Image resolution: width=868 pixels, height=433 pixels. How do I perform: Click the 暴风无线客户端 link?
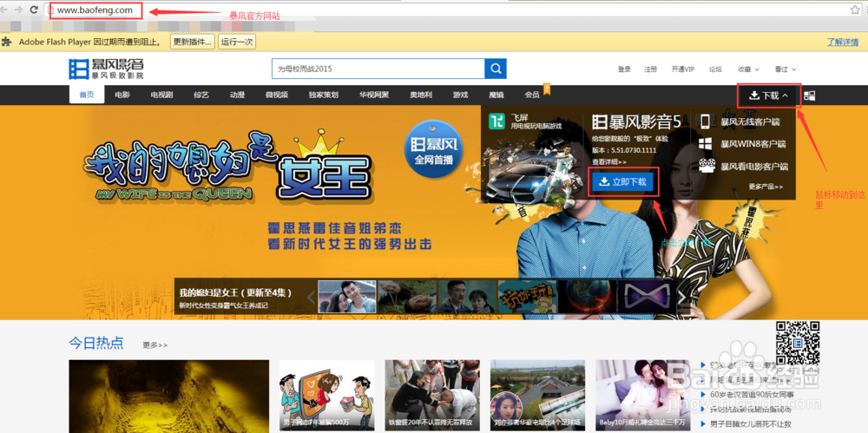click(750, 121)
